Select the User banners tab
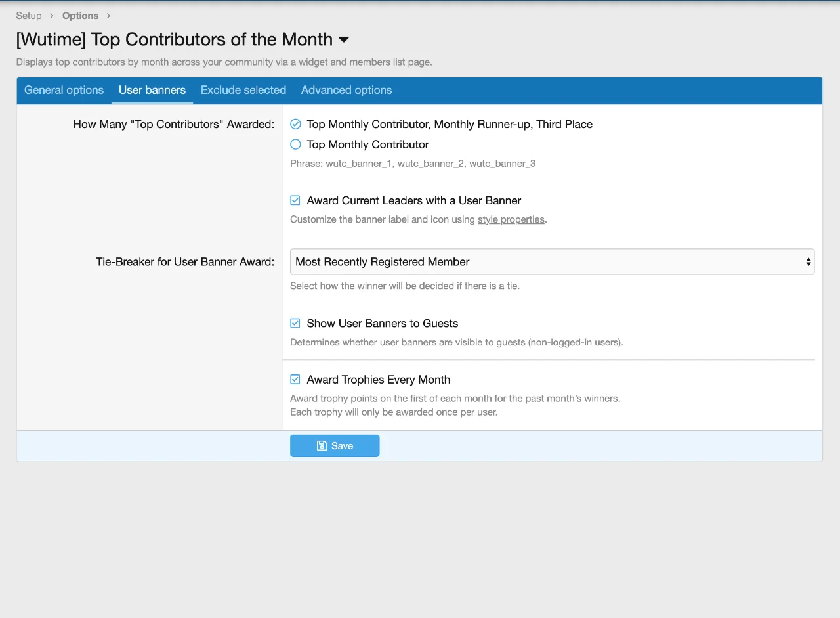Screen dimensions: 840x618 click(x=152, y=91)
